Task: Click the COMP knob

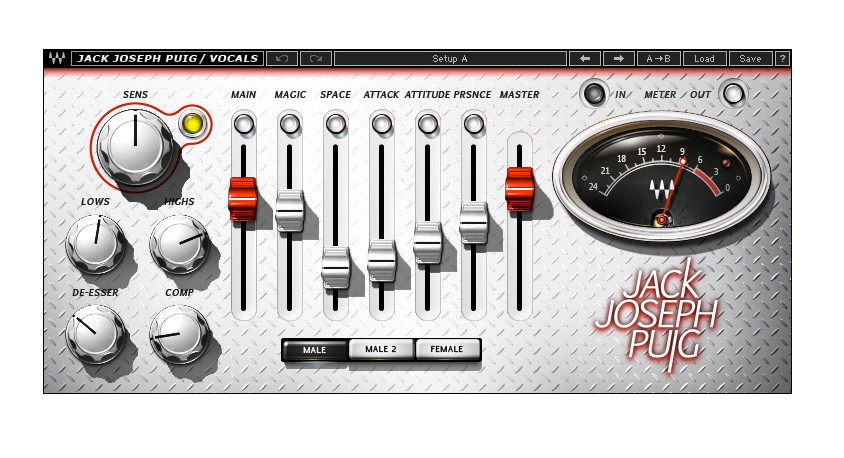Action: tap(179, 334)
